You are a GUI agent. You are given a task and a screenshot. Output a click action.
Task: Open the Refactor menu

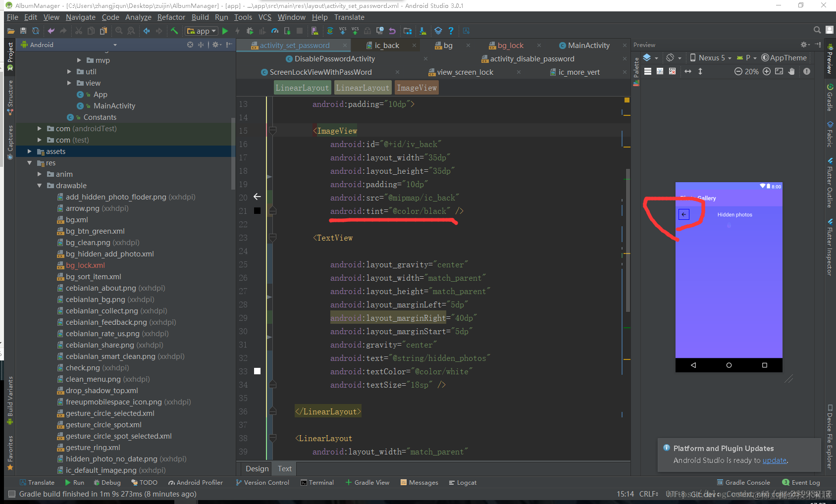click(171, 17)
